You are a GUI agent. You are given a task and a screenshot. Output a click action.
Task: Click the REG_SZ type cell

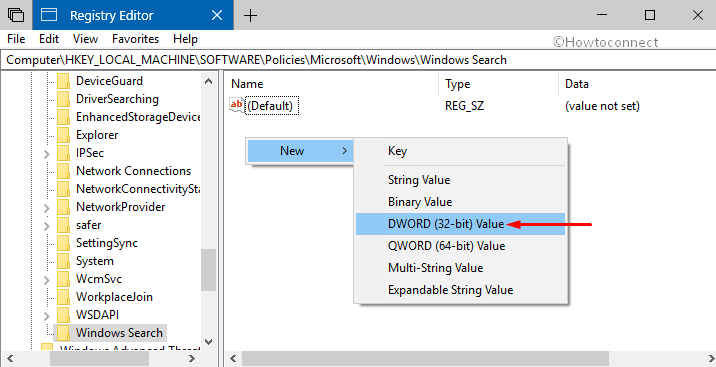[464, 106]
